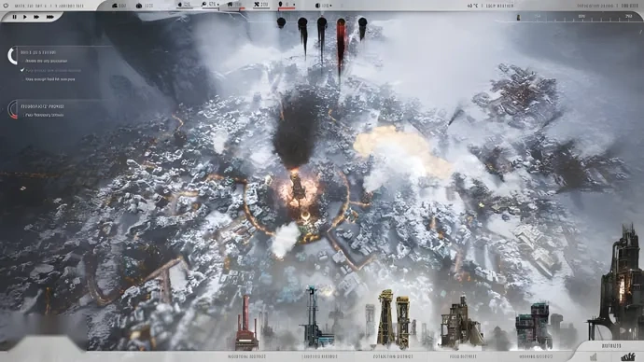Toggle the third objective line in top quest panel

(x=50, y=79)
